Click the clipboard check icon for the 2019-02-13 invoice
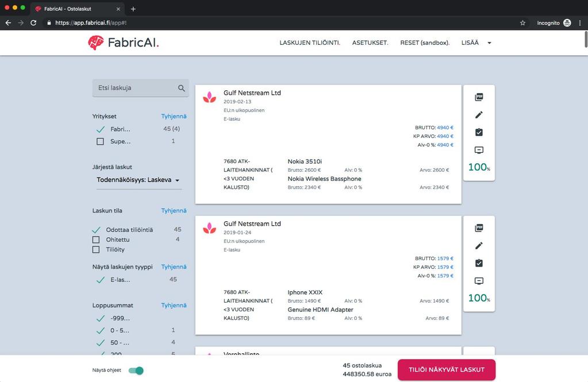This screenshot has height=382, width=588. [x=479, y=132]
